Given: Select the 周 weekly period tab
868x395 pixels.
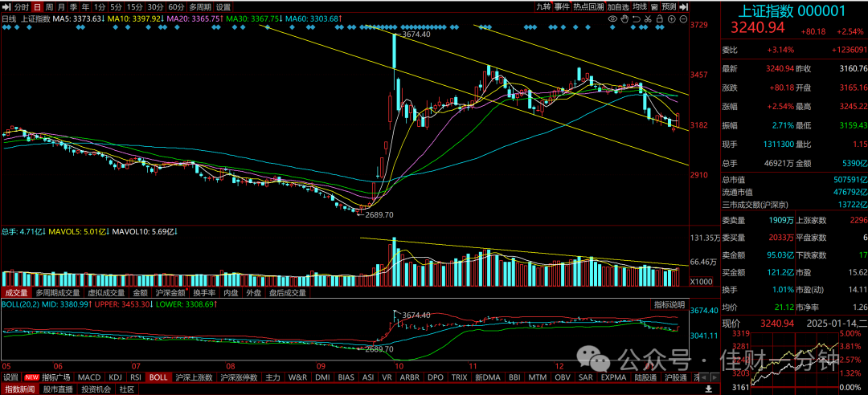Looking at the screenshot, I should pyautogui.click(x=49, y=7).
